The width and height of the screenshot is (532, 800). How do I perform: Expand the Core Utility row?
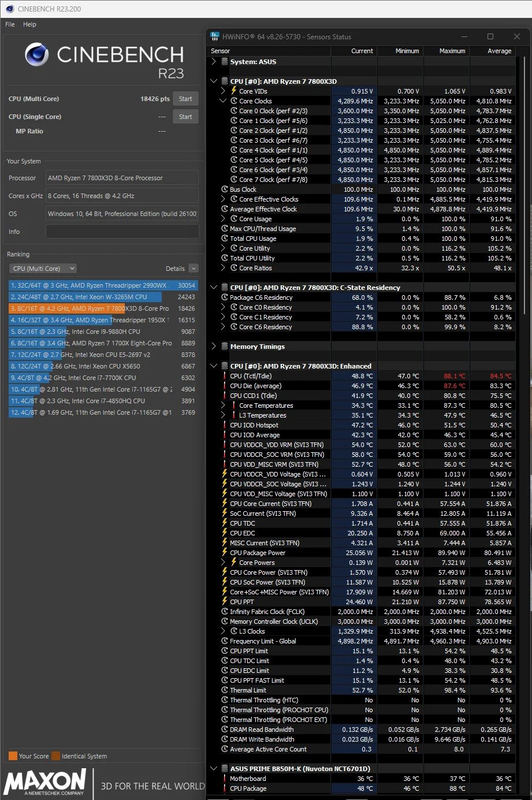pyautogui.click(x=223, y=248)
